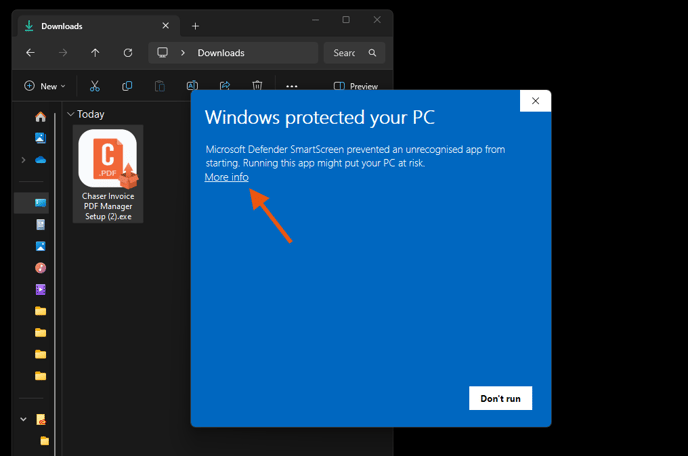
Task: Open the New item dropdown
Action: (x=45, y=86)
